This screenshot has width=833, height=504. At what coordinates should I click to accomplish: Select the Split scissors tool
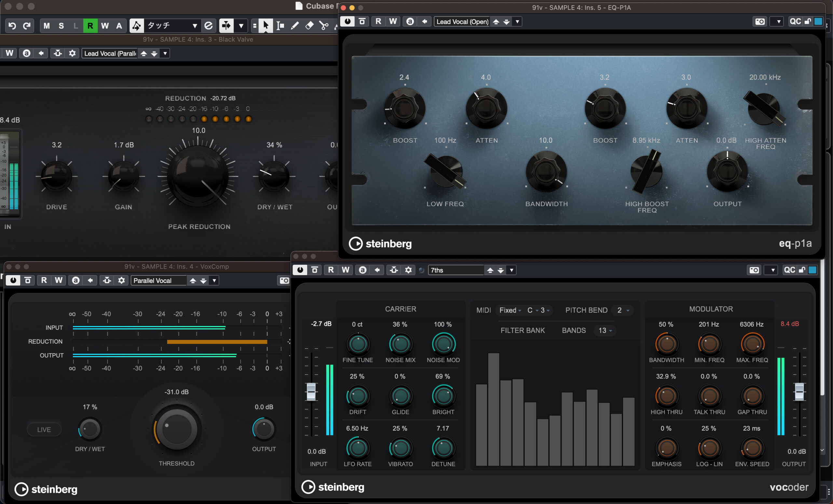point(324,26)
